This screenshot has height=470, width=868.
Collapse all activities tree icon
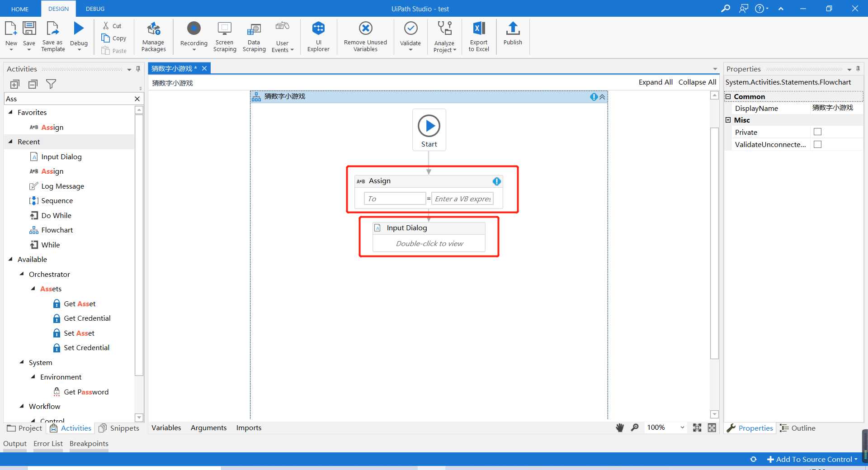33,84
